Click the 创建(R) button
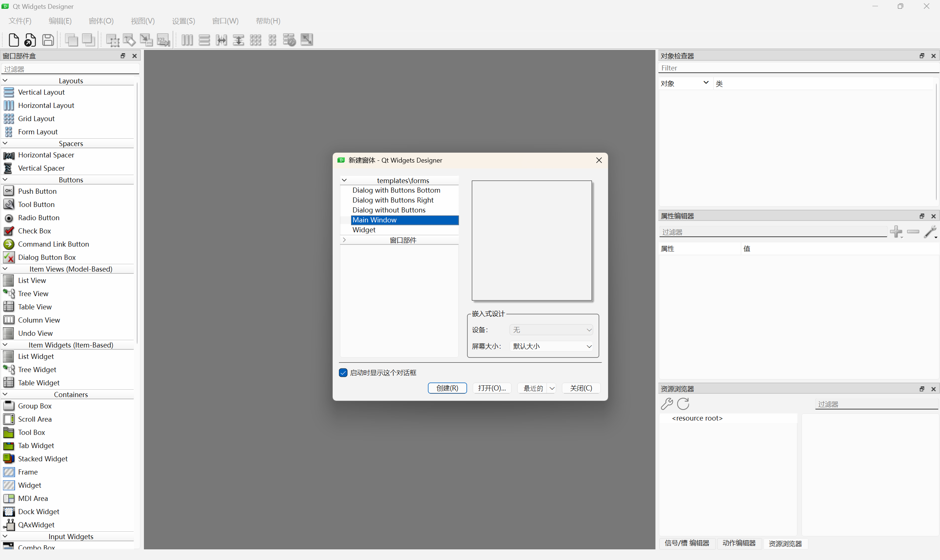Image resolution: width=940 pixels, height=560 pixels. pos(447,388)
